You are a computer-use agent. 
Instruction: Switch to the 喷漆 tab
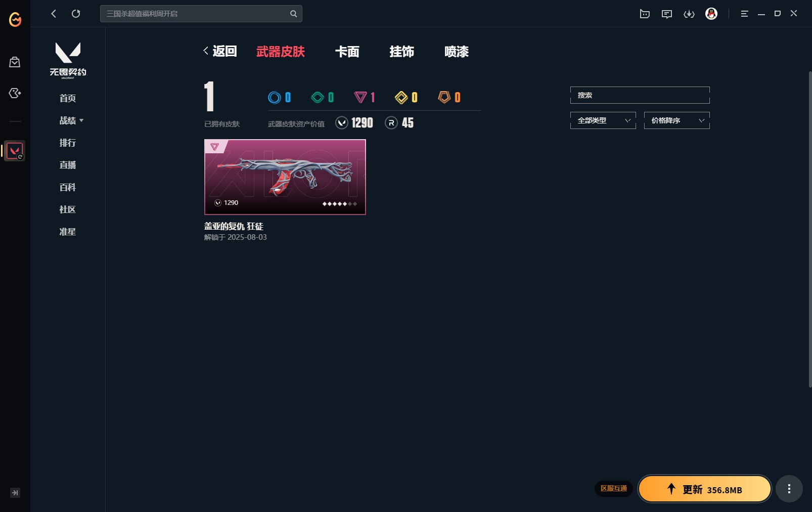[457, 52]
